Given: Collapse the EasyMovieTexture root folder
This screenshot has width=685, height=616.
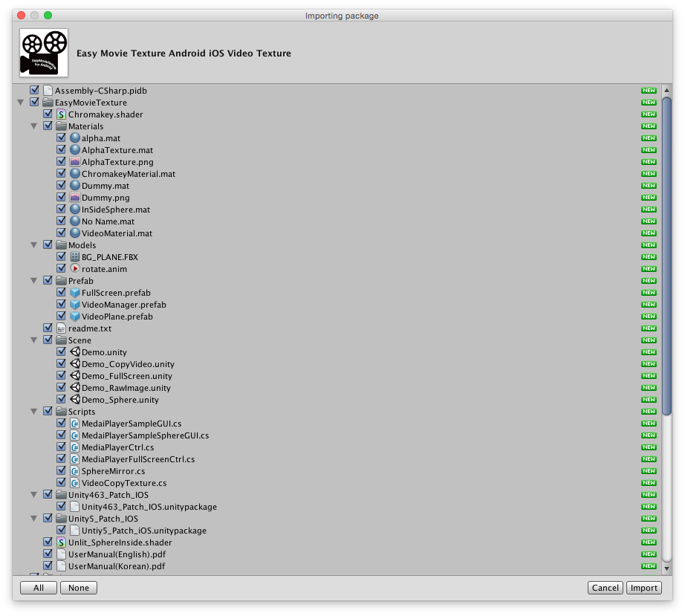Looking at the screenshot, I should point(21,103).
